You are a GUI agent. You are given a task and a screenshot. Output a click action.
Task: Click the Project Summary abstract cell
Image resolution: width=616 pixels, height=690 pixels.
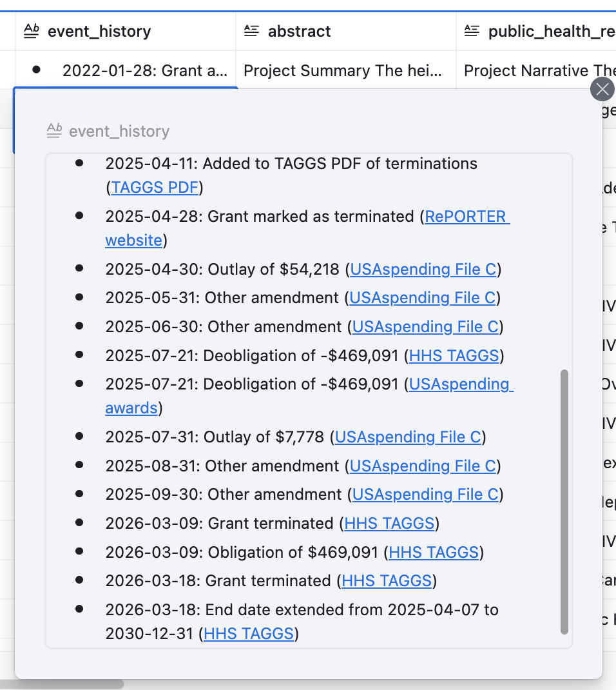coord(343,70)
